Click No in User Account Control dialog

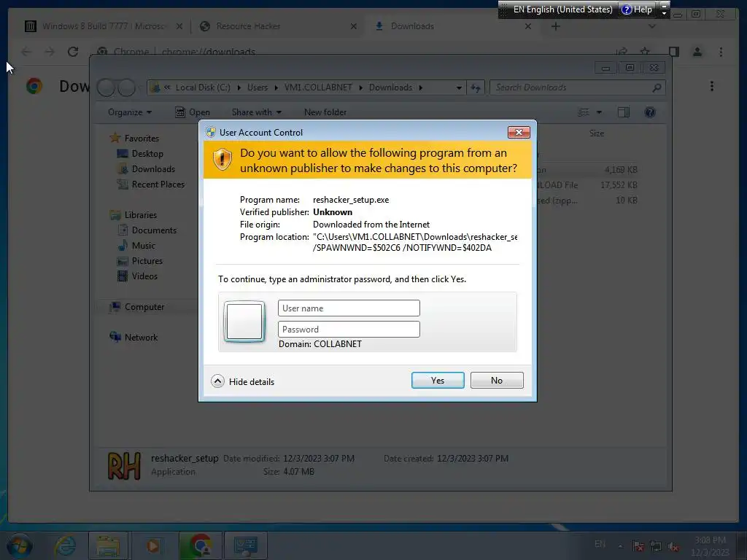tap(496, 380)
